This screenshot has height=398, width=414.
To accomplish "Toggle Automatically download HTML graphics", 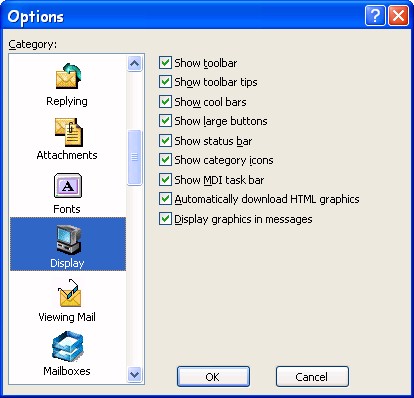I will click(165, 199).
